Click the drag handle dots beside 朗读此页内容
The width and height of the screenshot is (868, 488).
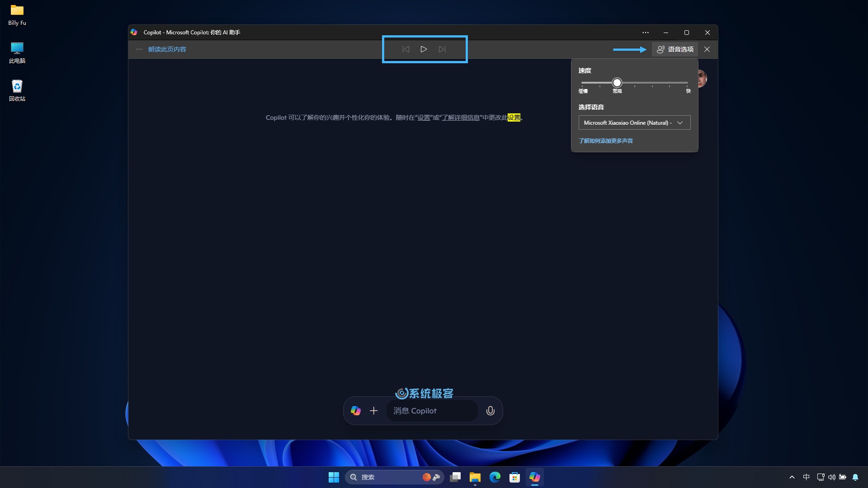(x=139, y=49)
